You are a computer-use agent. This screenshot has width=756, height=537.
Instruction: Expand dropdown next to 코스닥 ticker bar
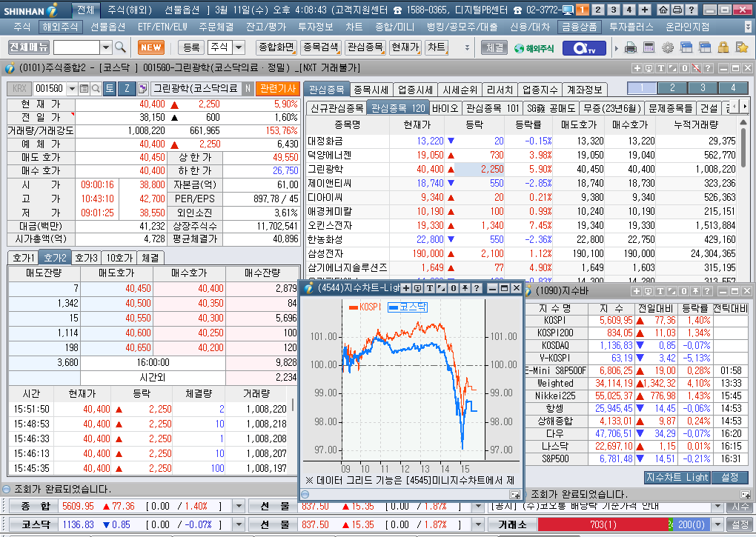pyautogui.click(x=239, y=524)
